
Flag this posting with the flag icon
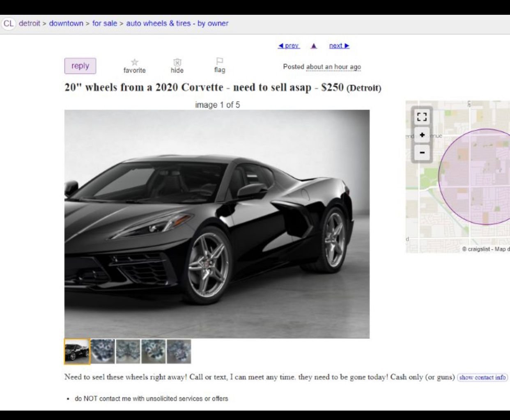coord(220,62)
